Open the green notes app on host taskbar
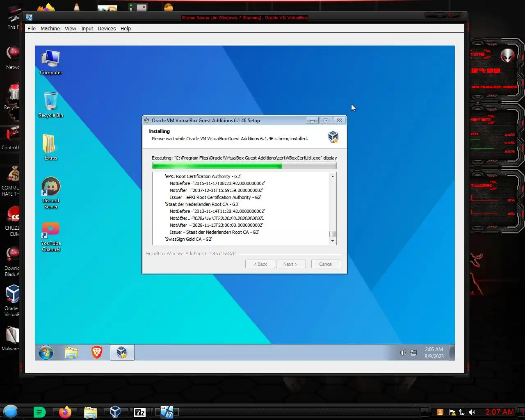Viewport: 525px width, 420px height. [39, 412]
